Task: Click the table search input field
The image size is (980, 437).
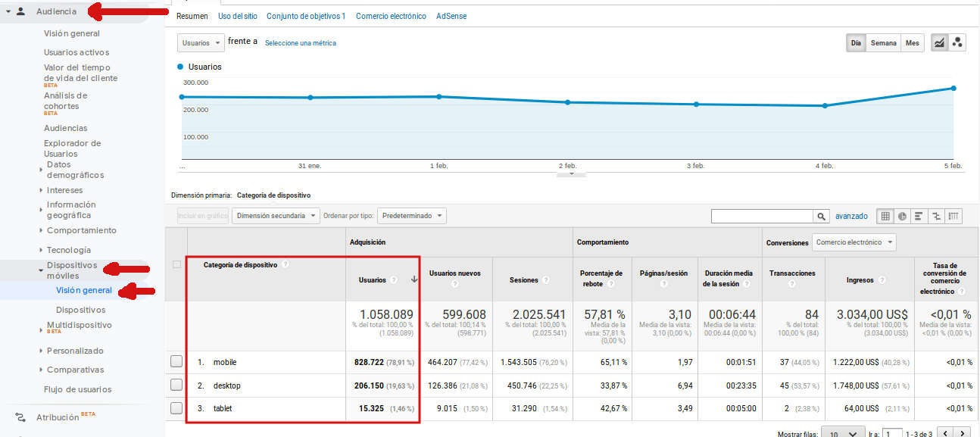Action: (x=762, y=217)
